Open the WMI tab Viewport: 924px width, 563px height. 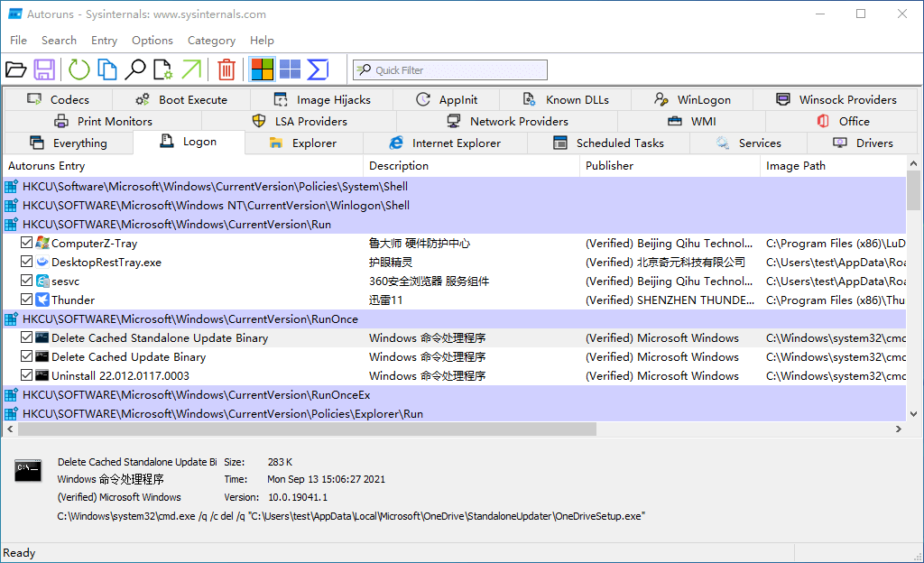click(692, 121)
